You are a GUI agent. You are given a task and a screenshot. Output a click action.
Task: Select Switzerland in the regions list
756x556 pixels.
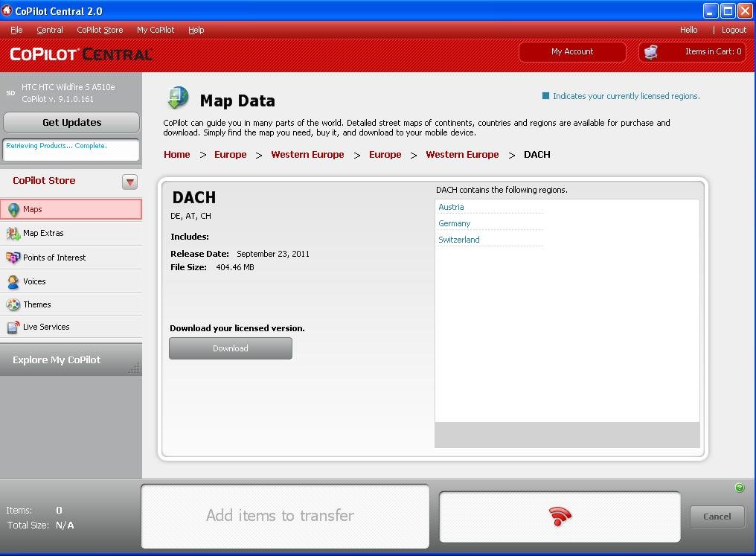click(459, 240)
